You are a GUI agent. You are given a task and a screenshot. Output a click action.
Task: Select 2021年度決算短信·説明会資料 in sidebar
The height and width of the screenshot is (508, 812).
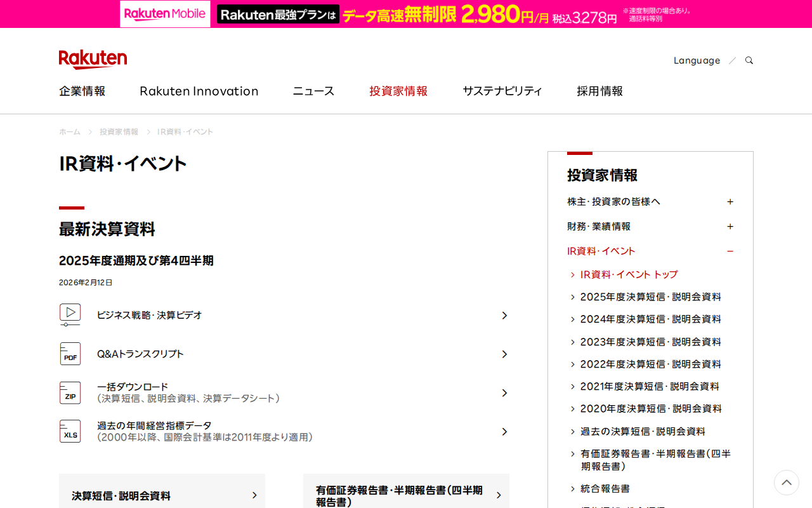point(650,386)
